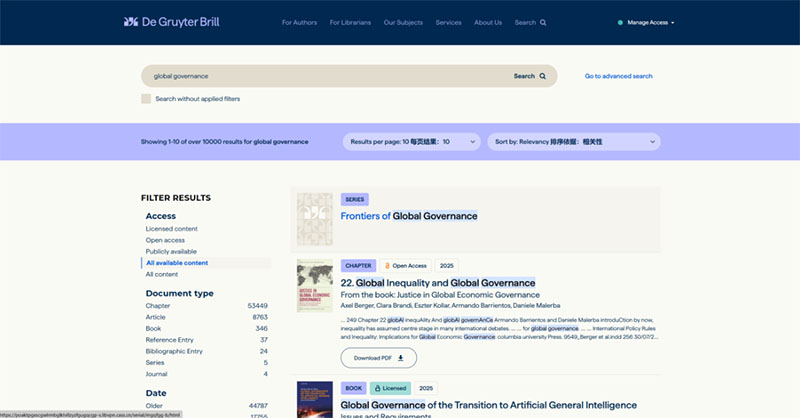This screenshot has height=418, width=800.
Task: Open the For Authors menu
Action: pos(299,22)
